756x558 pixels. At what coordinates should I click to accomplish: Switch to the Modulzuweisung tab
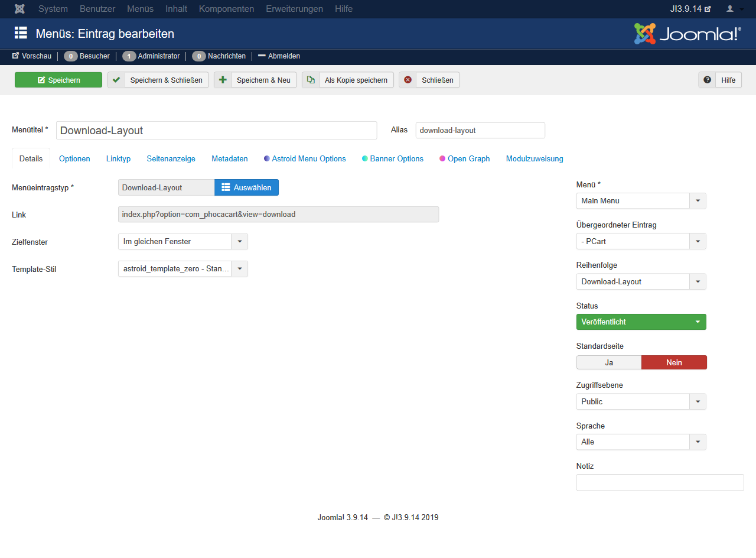click(535, 159)
